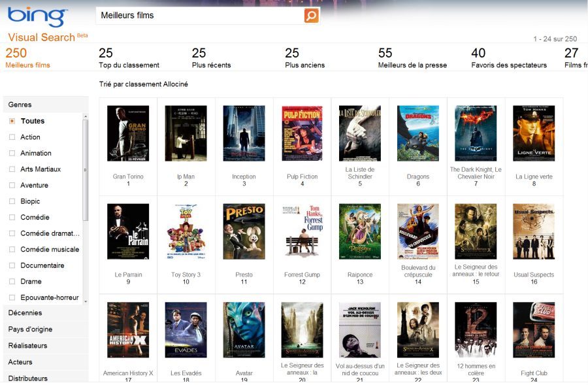Expand the Pays d'origine section
This screenshot has height=385, width=588.
pos(30,329)
